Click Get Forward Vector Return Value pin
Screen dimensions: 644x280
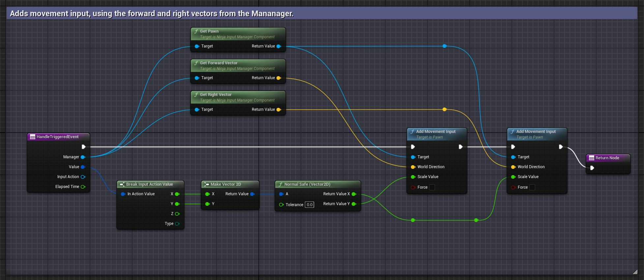pos(279,78)
